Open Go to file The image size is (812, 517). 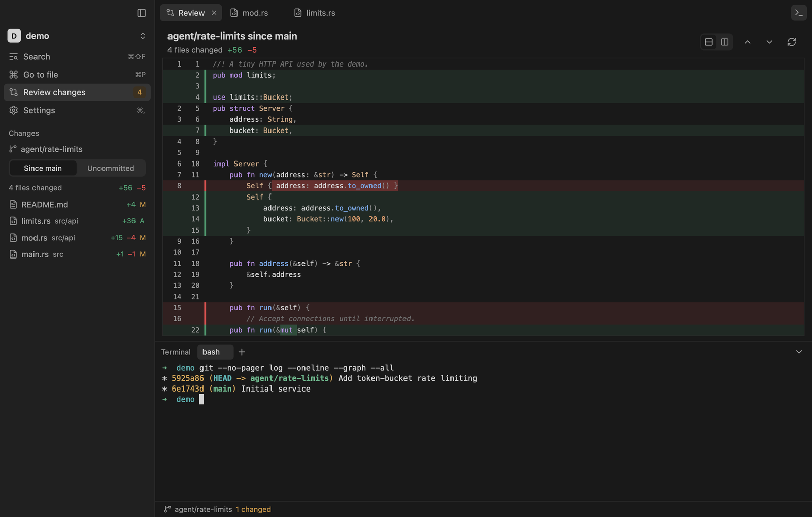pyautogui.click(x=77, y=75)
